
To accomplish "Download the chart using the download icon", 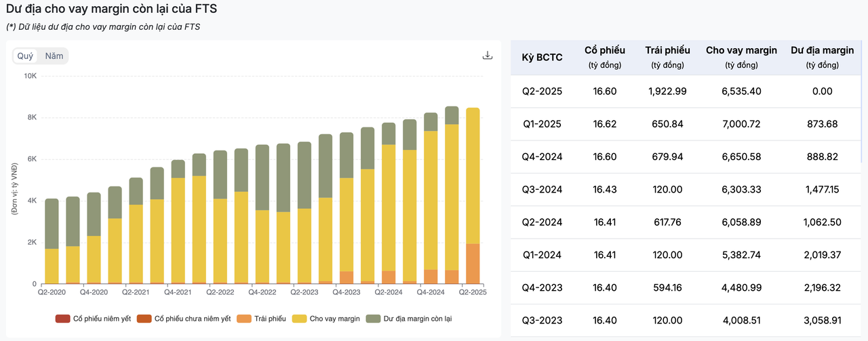I will pyautogui.click(x=487, y=56).
